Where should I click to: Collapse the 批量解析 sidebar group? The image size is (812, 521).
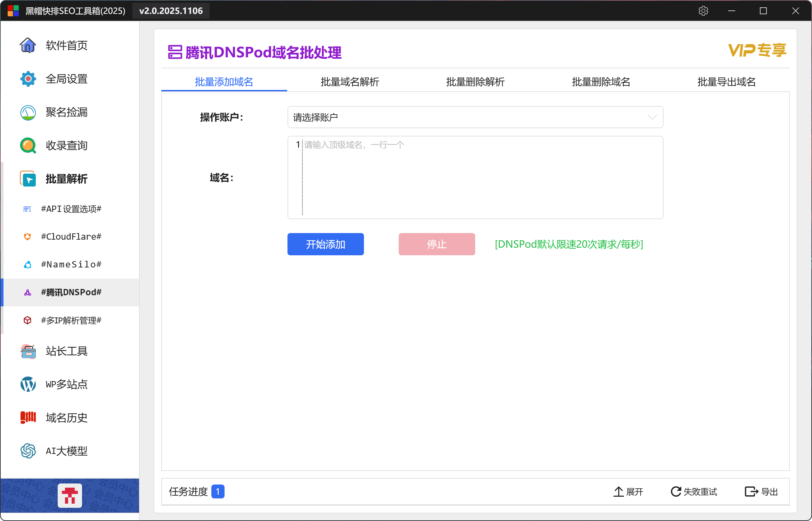[66, 179]
